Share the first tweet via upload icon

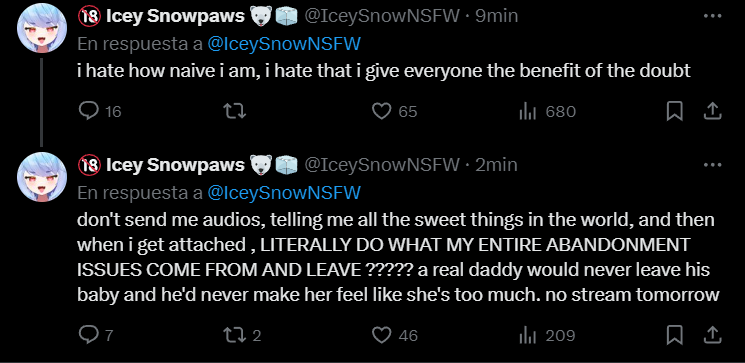point(712,112)
